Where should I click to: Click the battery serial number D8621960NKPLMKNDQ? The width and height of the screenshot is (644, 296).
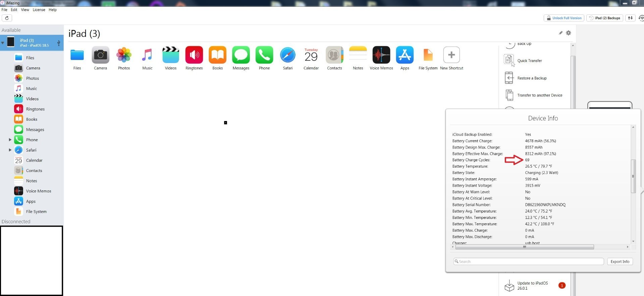pyautogui.click(x=545, y=205)
